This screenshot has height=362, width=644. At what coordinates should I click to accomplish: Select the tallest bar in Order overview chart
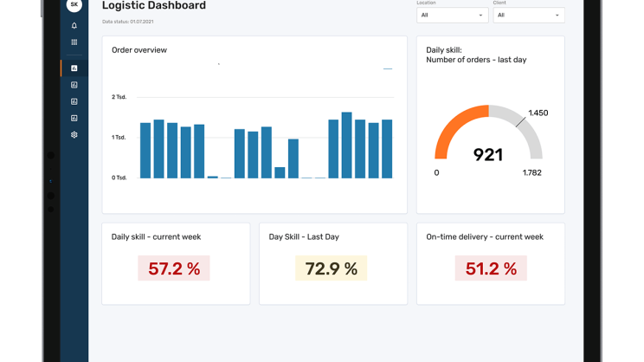click(346, 145)
